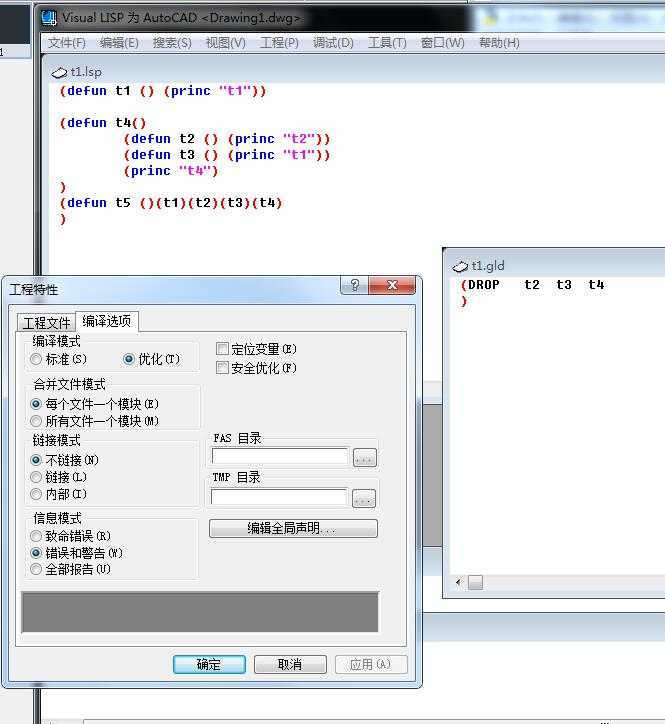The width and height of the screenshot is (665, 724).
Task: Switch to the 工程文件 tab
Action: point(46,322)
